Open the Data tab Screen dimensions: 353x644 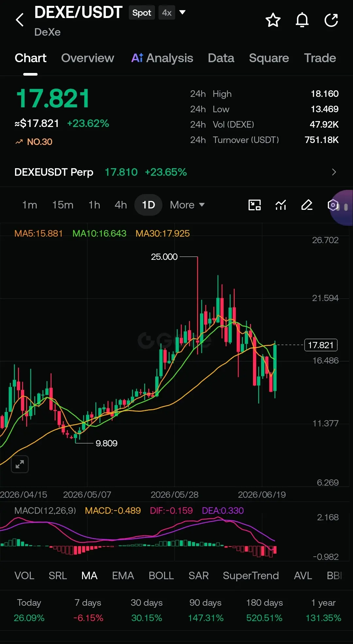pos(221,58)
